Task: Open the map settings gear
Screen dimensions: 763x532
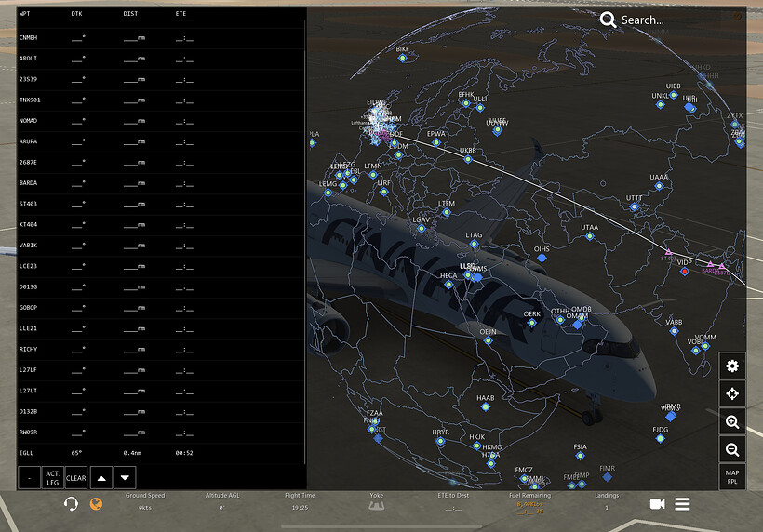Action: point(732,366)
